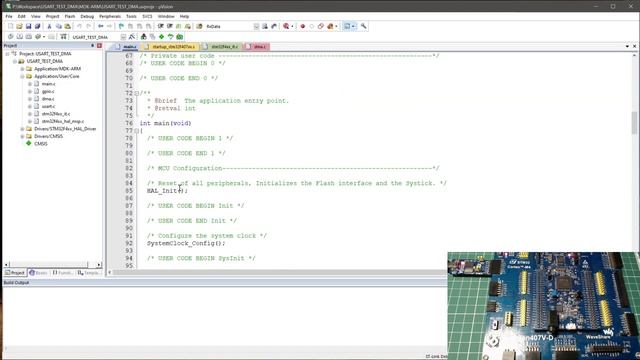This screenshot has width=640, height=360.
Task: Switch to the Books panel tab
Action: click(38, 273)
